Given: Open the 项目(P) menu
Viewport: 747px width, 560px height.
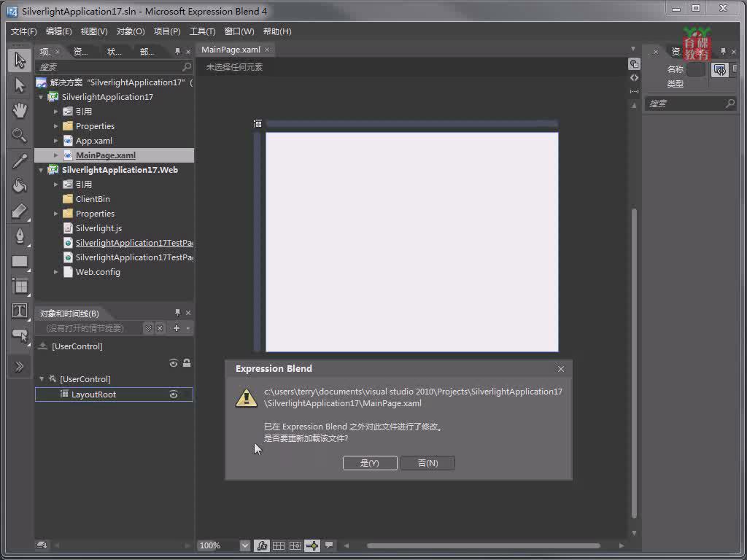Looking at the screenshot, I should tap(167, 31).
